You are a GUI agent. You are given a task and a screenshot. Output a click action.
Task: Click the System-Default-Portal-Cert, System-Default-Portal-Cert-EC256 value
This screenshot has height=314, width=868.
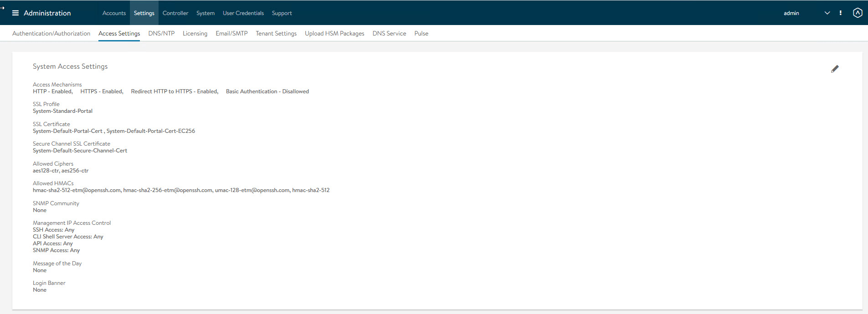[114, 131]
